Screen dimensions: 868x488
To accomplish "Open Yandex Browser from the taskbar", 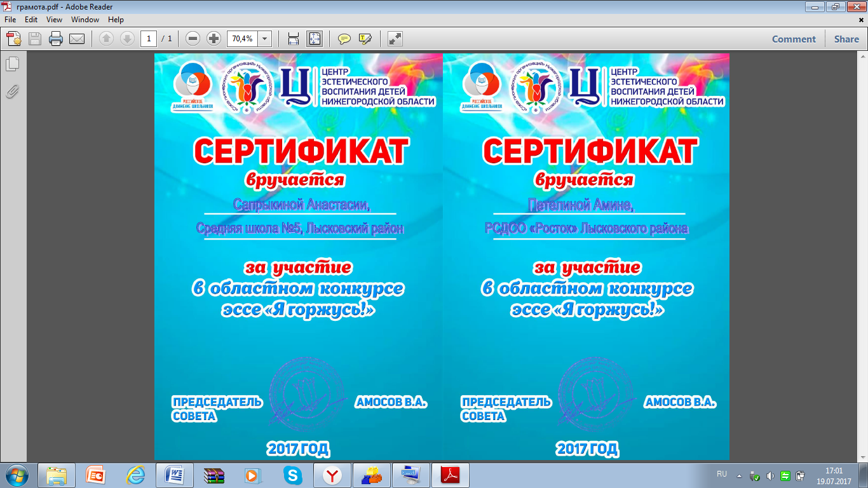I will tap(332, 475).
